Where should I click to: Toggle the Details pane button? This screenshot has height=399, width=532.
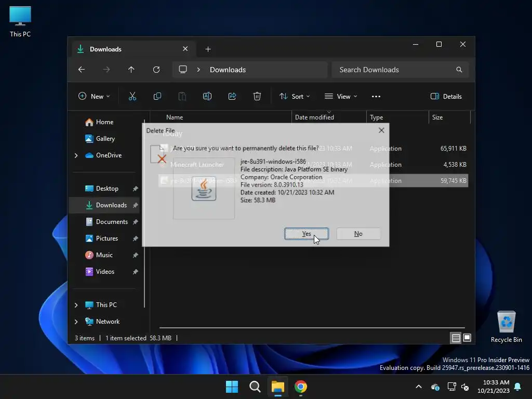[446, 96]
